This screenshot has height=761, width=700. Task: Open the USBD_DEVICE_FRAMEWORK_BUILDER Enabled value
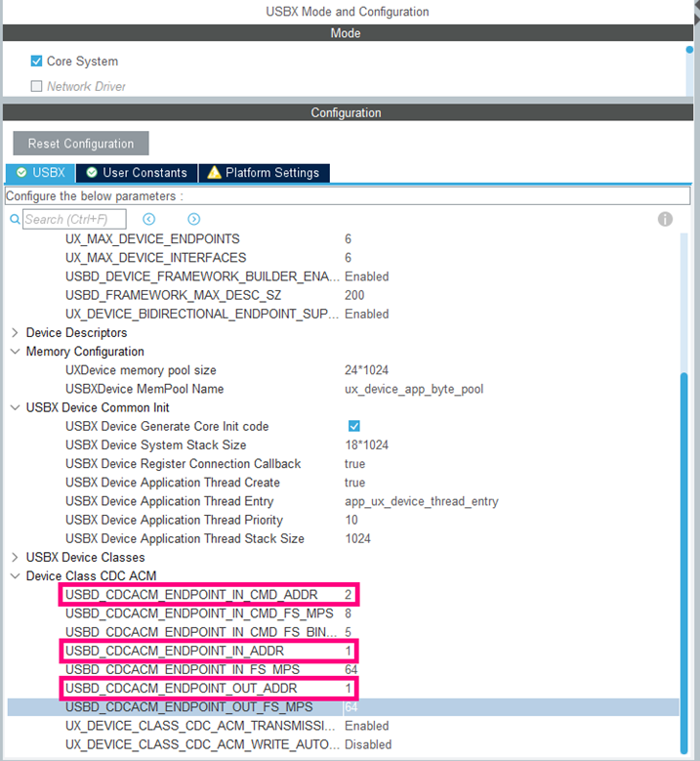367,276
